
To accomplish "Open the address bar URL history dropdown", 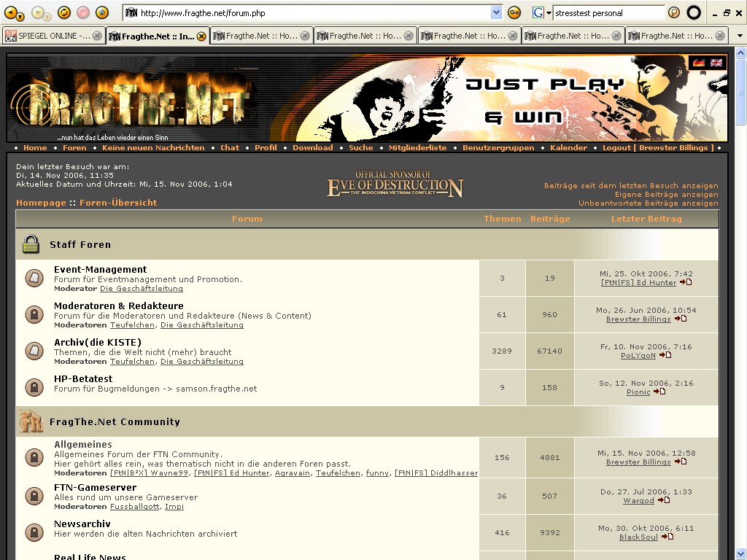I will coord(496,12).
